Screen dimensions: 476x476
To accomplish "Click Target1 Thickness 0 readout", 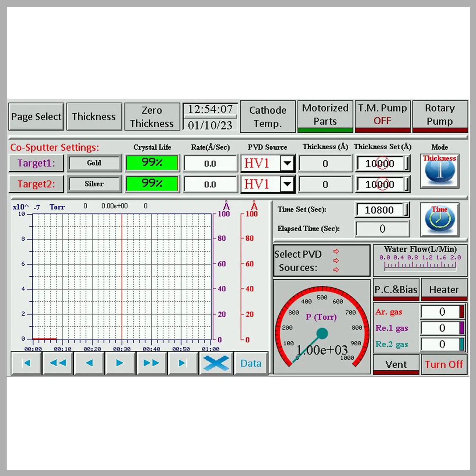I will tap(325, 163).
